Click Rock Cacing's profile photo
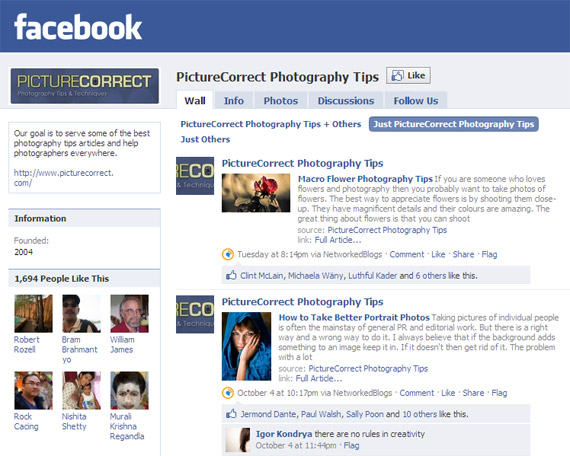This screenshot has width=570, height=456. click(33, 390)
